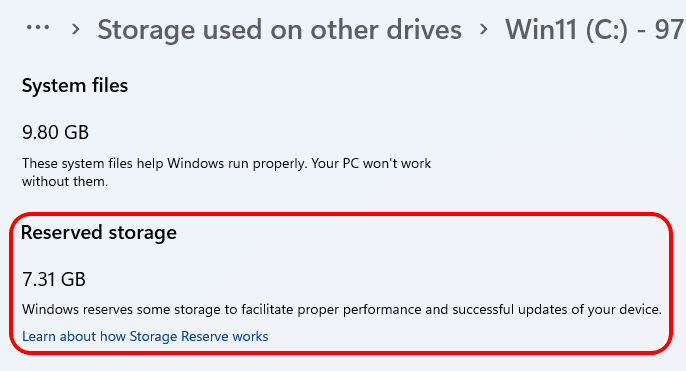The height and width of the screenshot is (371, 686).
Task: Click the 7.31 GB reserved storage size
Action: pos(54,280)
